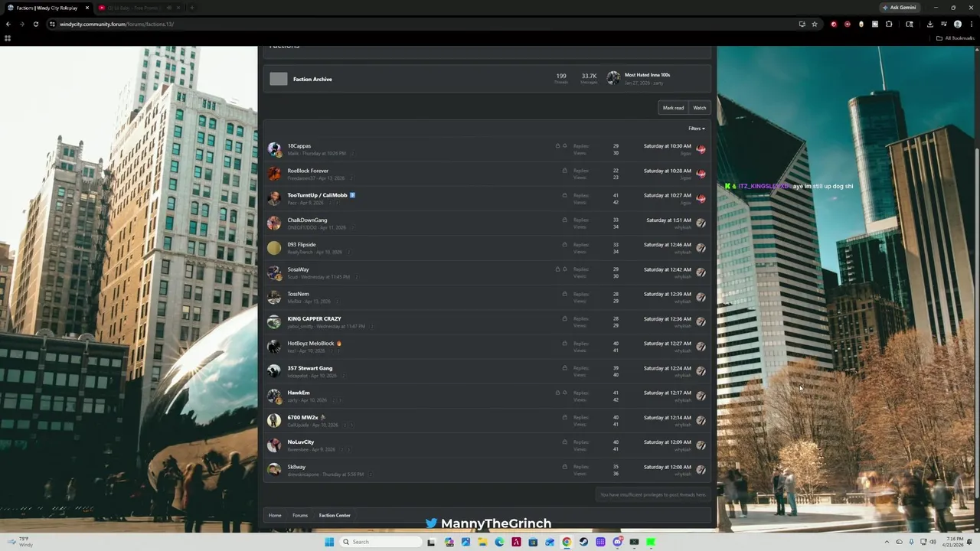Switch to the second browser tab with YouTube icon

coord(139,8)
